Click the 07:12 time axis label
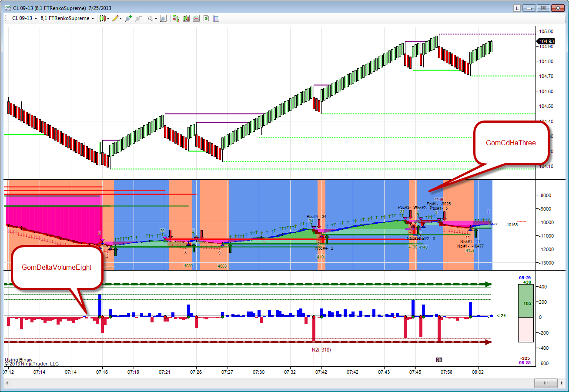 (x=8, y=372)
